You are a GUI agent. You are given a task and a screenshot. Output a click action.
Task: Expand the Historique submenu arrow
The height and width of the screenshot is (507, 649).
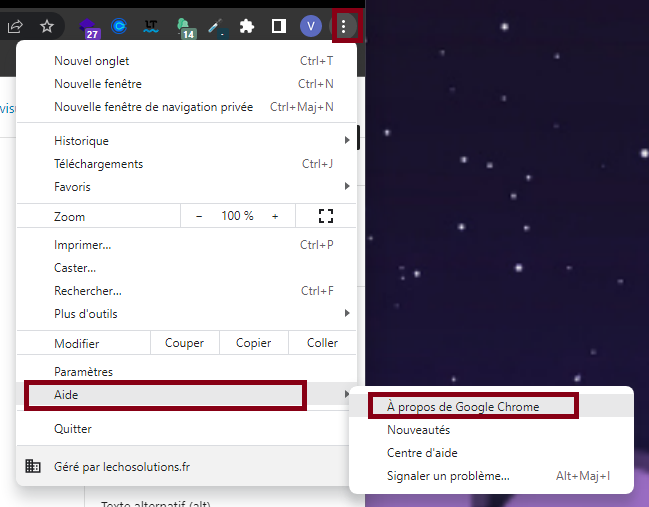(347, 141)
